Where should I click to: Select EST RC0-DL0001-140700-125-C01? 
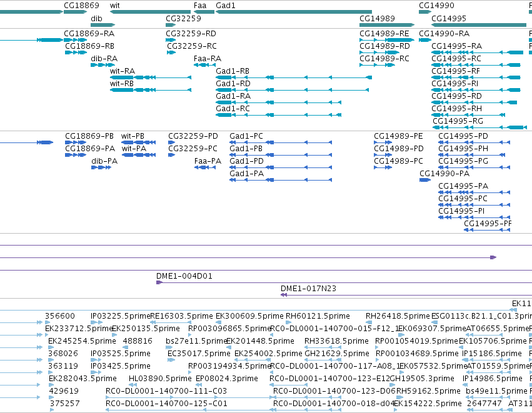click(x=166, y=404)
